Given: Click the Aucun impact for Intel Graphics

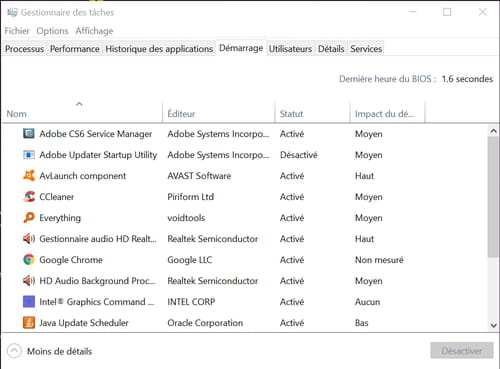Looking at the screenshot, I should click(367, 302).
